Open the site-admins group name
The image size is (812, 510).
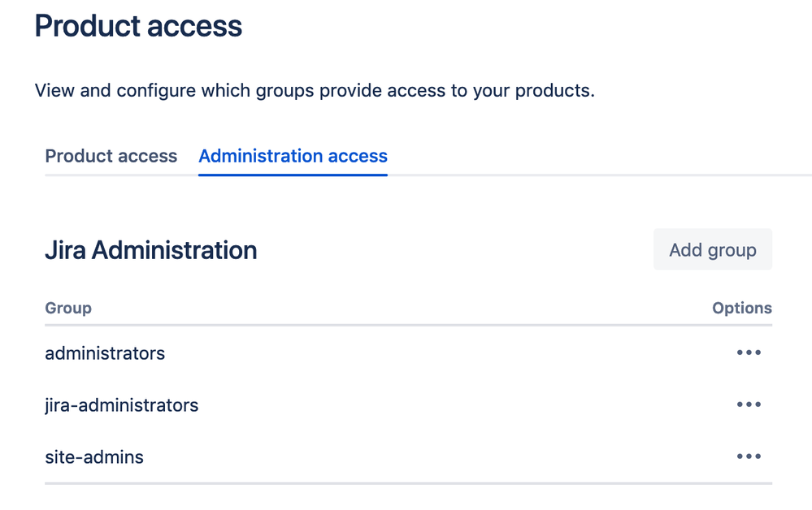click(x=94, y=457)
